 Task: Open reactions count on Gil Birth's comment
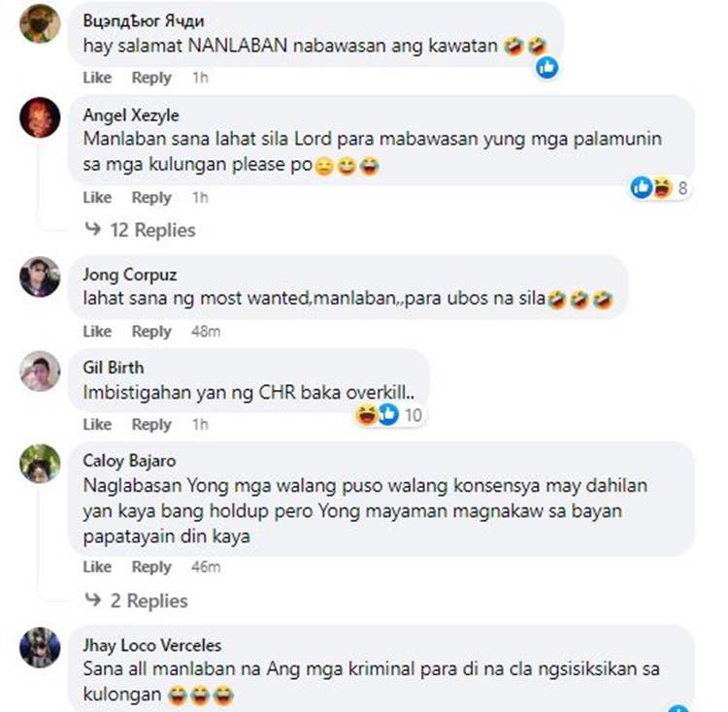(x=389, y=414)
